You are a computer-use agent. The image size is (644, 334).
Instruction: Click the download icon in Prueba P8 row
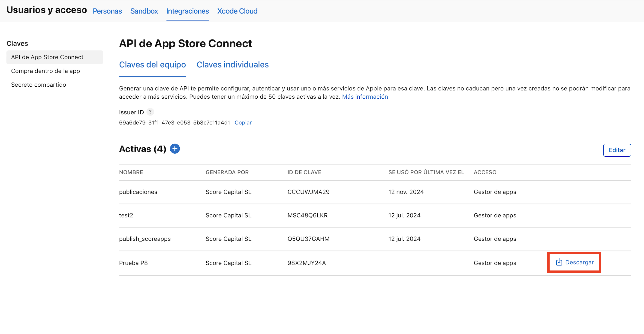[559, 262]
